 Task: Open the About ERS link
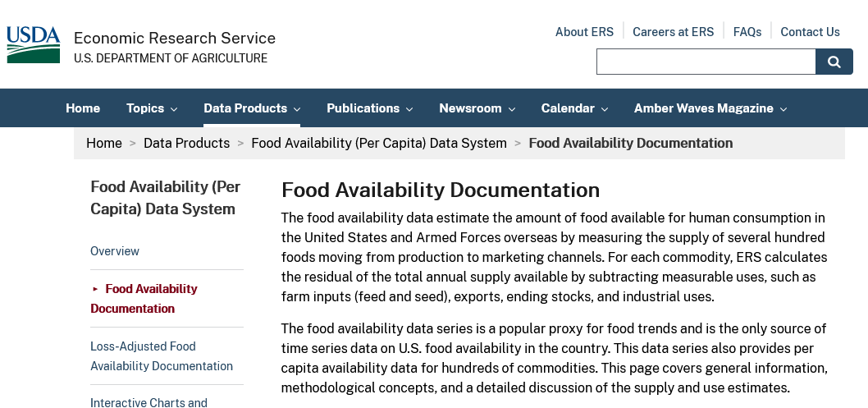tap(585, 32)
